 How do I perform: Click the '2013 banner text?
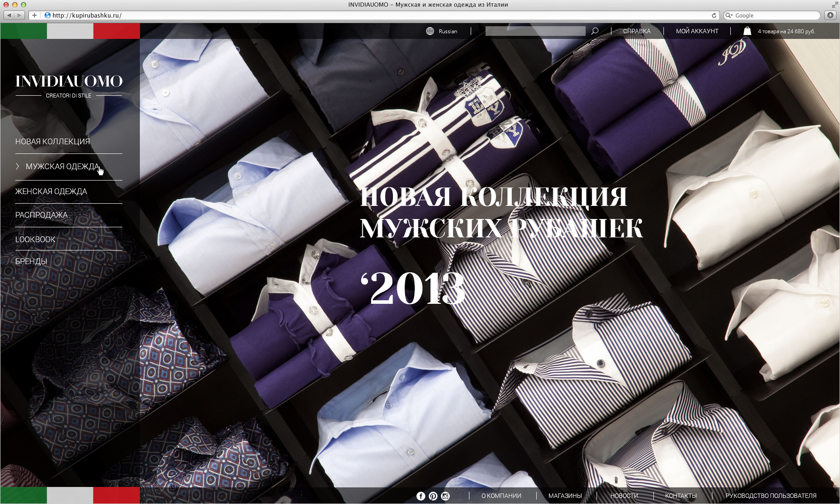coord(413,288)
